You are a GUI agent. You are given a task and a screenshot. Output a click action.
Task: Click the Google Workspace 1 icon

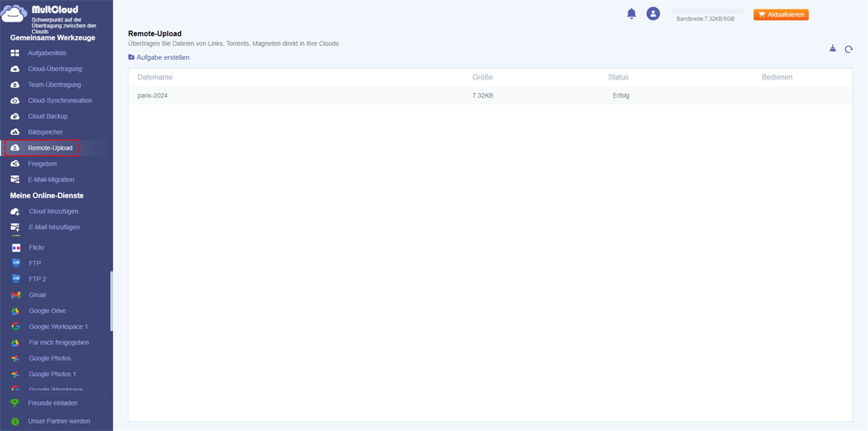[x=15, y=327]
